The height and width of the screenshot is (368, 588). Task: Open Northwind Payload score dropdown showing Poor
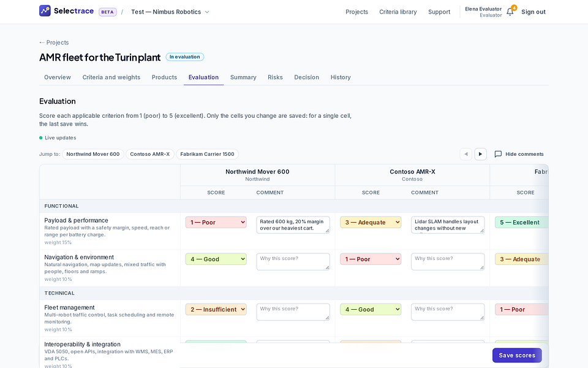click(216, 222)
